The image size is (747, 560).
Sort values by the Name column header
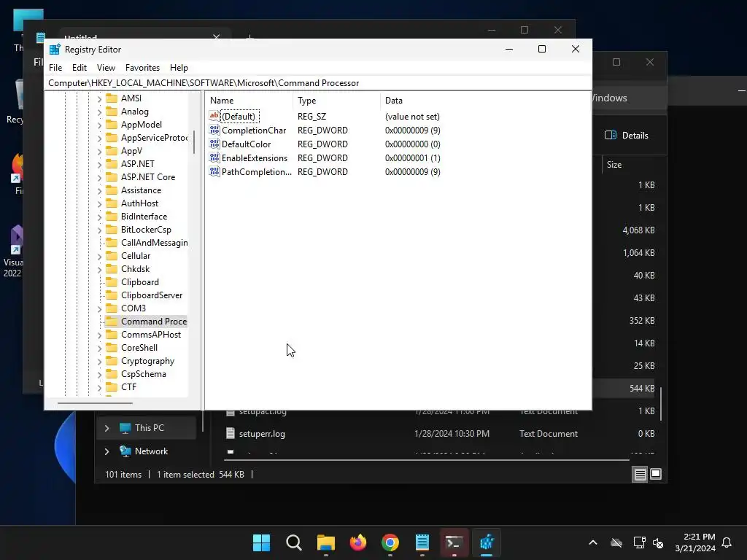[249, 101]
